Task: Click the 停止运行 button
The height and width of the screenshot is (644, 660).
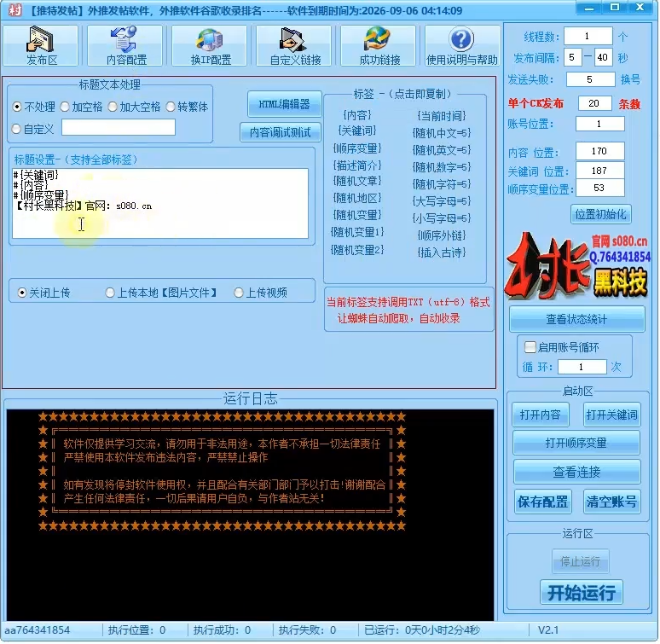Action: pyautogui.click(x=581, y=561)
